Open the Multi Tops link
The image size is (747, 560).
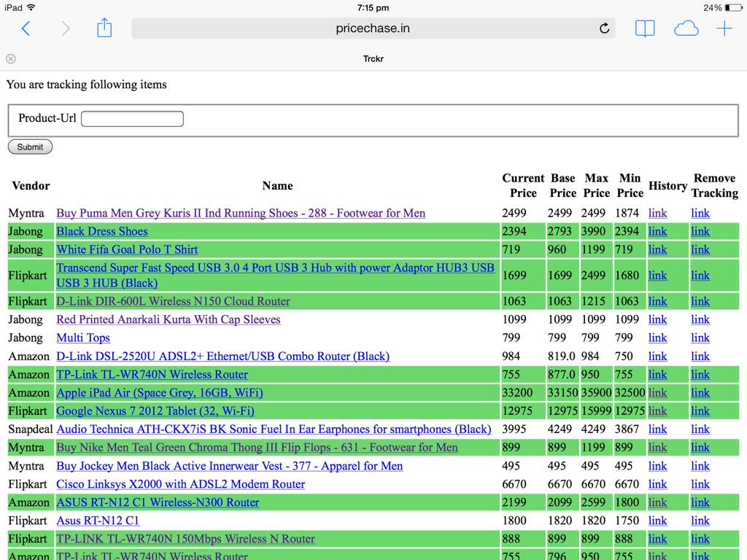(x=83, y=337)
